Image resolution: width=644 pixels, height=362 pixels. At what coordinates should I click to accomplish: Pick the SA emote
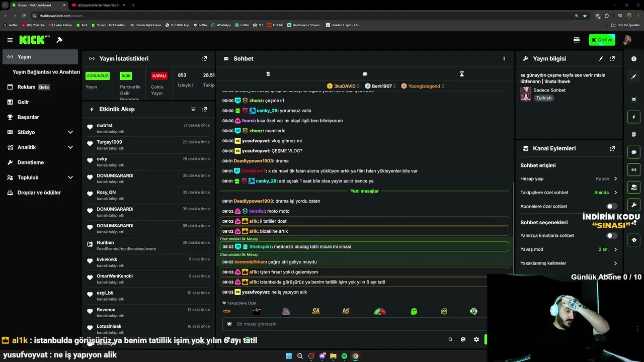[x=316, y=311]
